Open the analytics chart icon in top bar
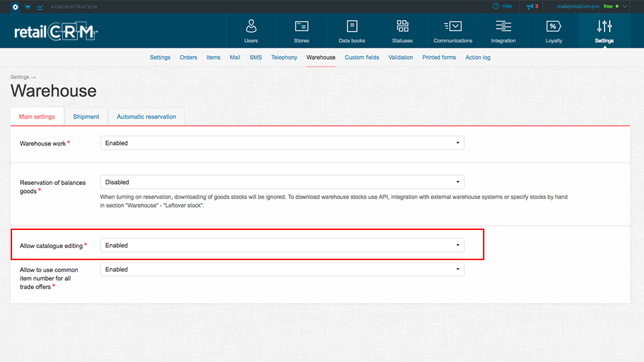Image resolution: width=644 pixels, height=362 pixels. [x=40, y=7]
